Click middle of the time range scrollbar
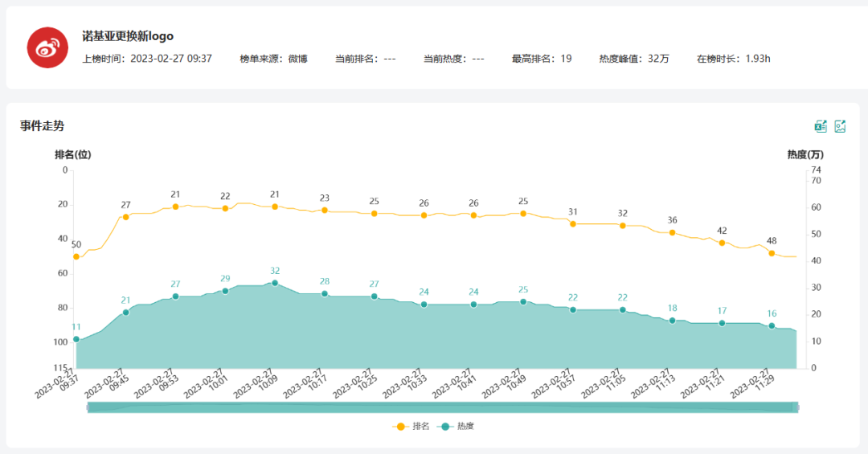Viewport: 868px width, 454px height. coord(442,407)
